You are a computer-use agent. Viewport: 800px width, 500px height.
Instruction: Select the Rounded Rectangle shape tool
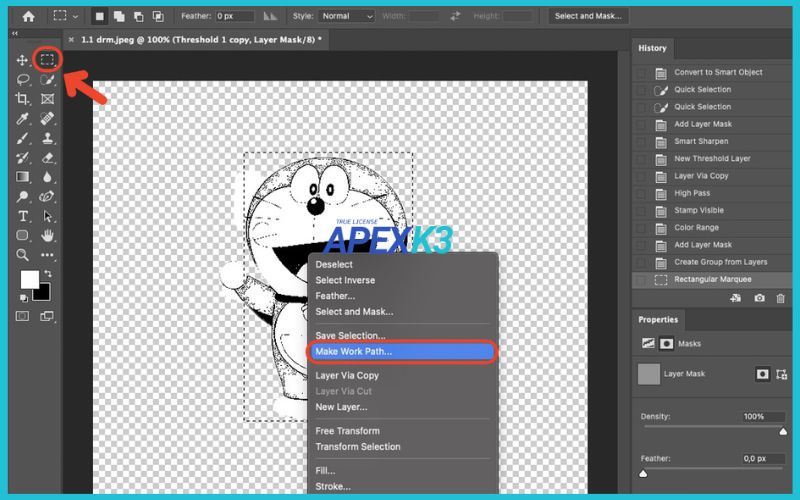point(22,235)
